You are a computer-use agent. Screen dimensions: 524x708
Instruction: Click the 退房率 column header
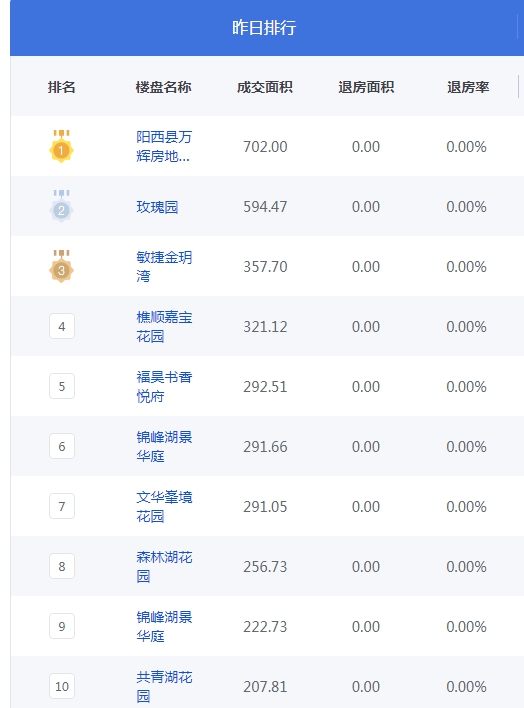(x=468, y=87)
